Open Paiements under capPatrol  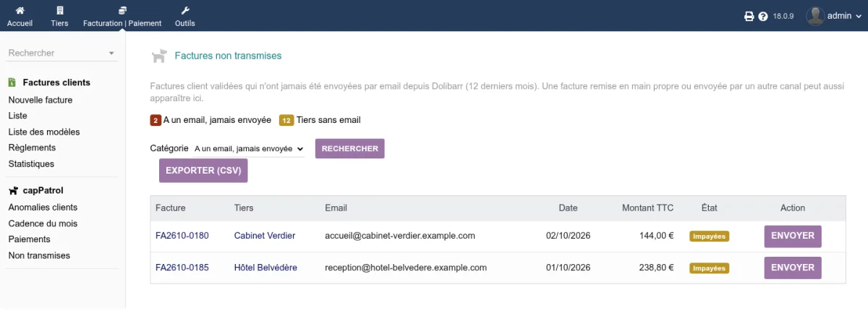click(29, 239)
